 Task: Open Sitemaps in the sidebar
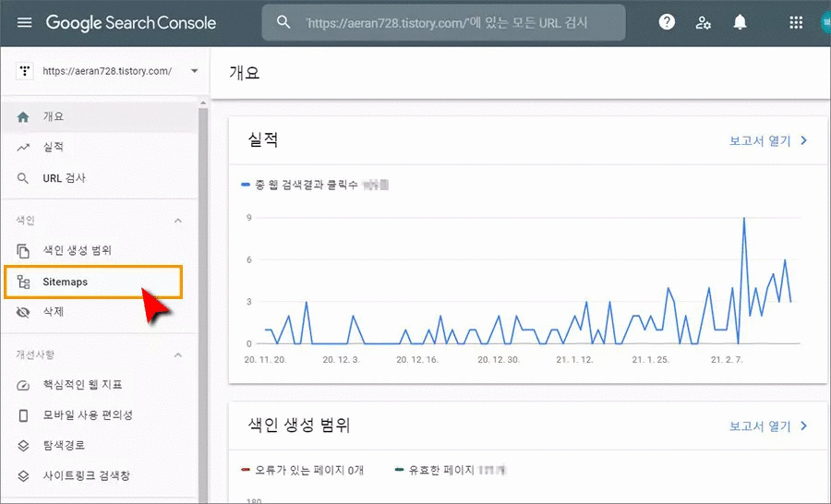pyautogui.click(x=93, y=282)
